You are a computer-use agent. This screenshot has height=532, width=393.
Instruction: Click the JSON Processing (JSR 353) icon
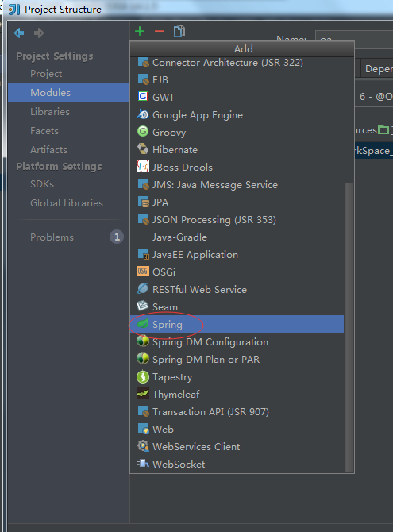click(143, 219)
